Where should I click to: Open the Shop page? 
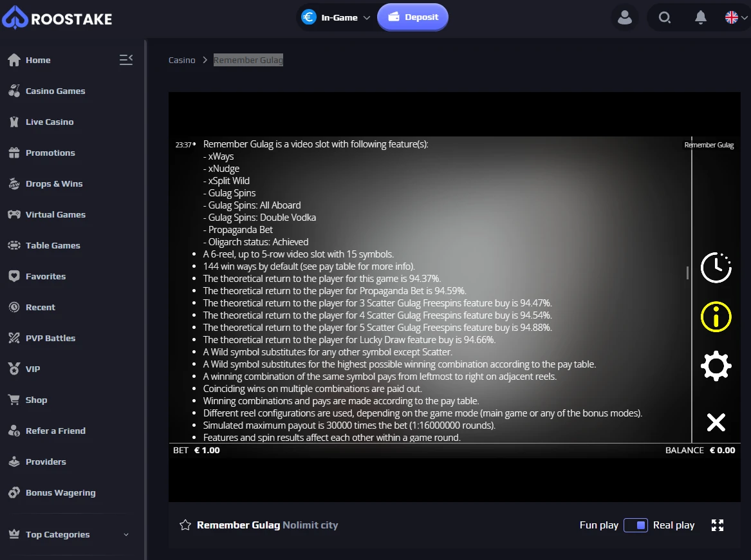[37, 400]
